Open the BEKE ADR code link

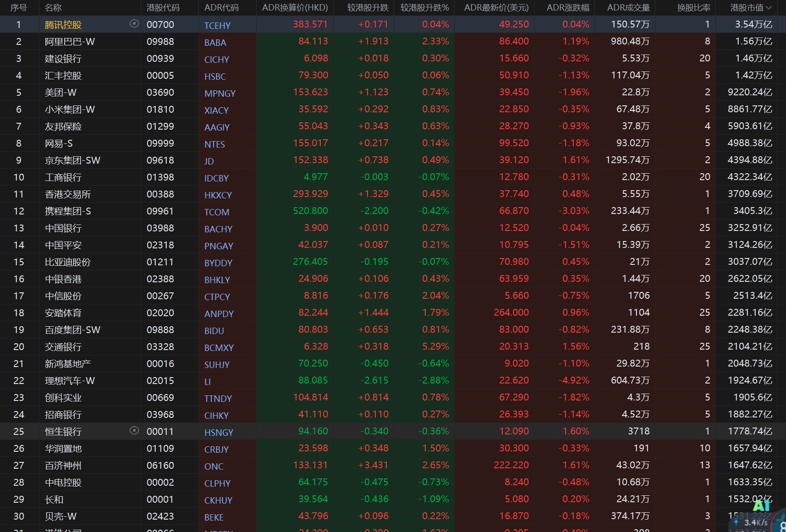(x=214, y=517)
